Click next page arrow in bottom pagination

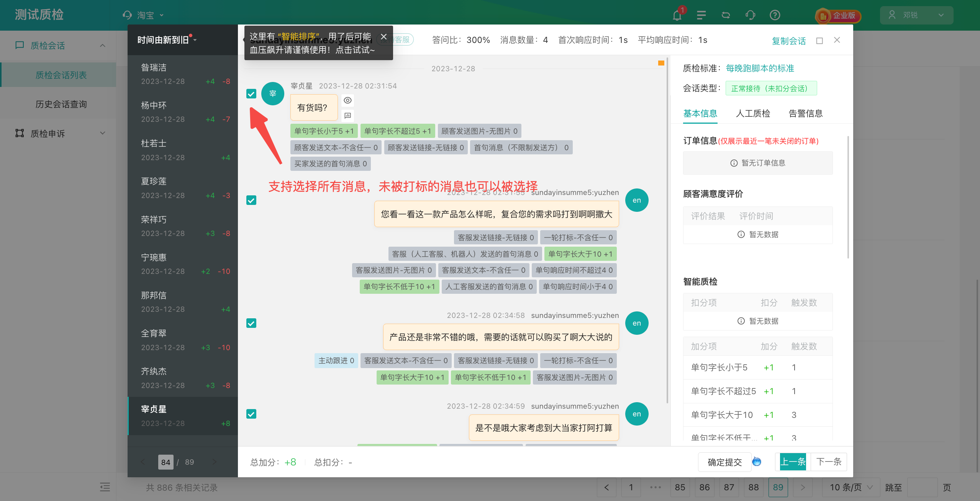pos(803,487)
